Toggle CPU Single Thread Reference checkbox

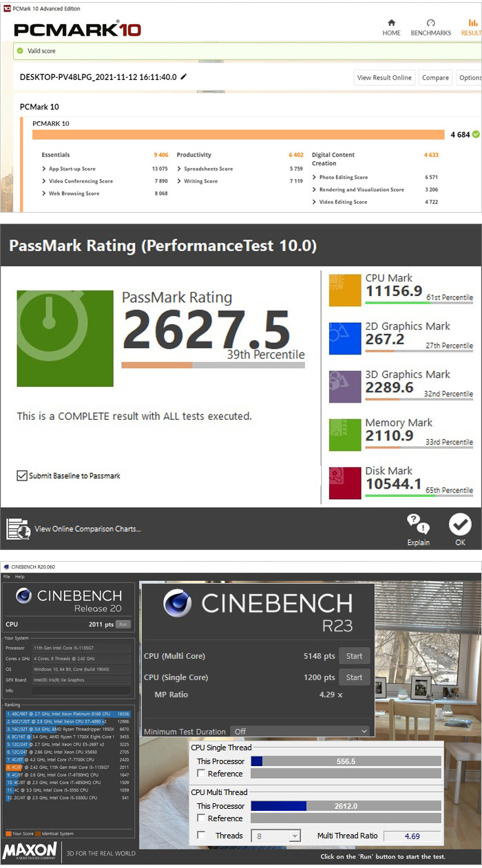tap(201, 774)
